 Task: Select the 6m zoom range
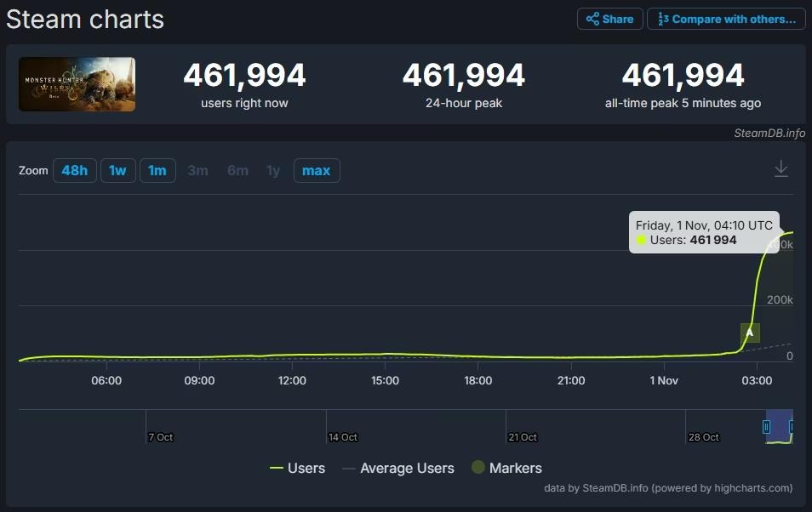point(237,170)
